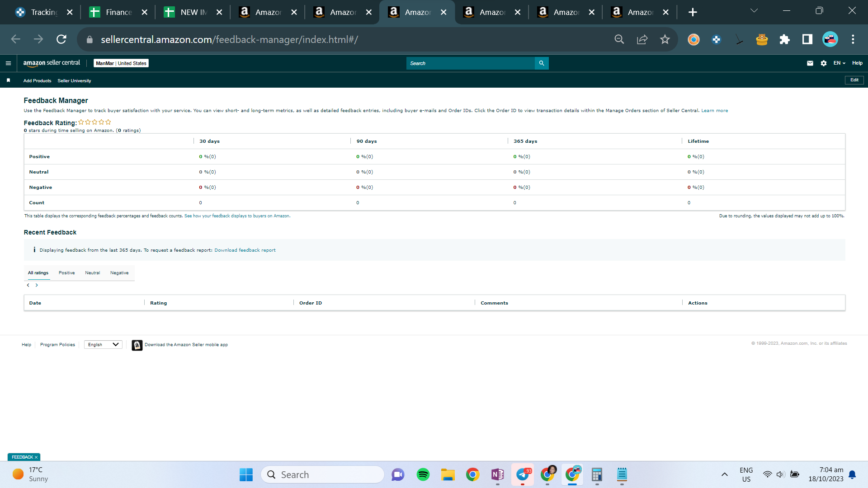Image resolution: width=868 pixels, height=488 pixels.
Task: Open the Extensions puzzle icon
Action: (785, 39)
